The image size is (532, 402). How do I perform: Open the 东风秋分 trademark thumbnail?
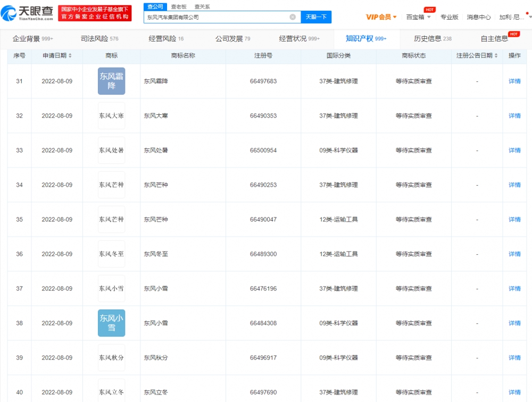tap(111, 357)
